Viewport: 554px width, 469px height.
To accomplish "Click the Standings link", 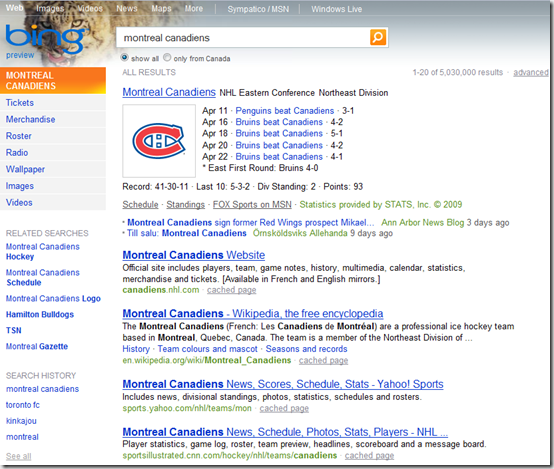I will click(185, 205).
